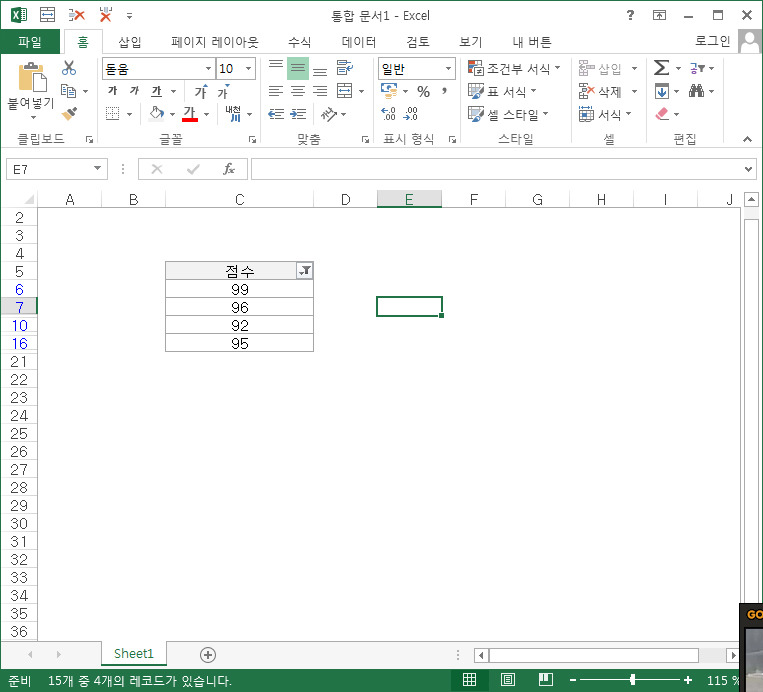The height and width of the screenshot is (692, 763).
Task: Toggle underline formatting
Action: [x=156, y=91]
